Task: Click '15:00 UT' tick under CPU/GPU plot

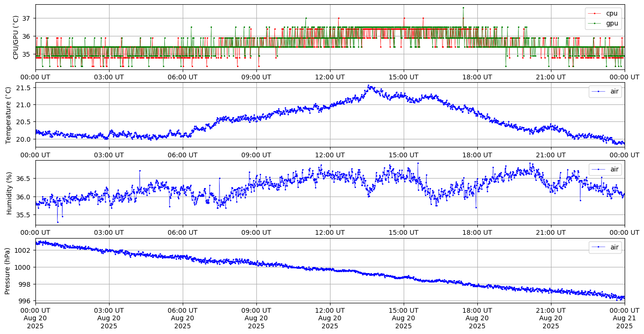Action: [x=404, y=77]
